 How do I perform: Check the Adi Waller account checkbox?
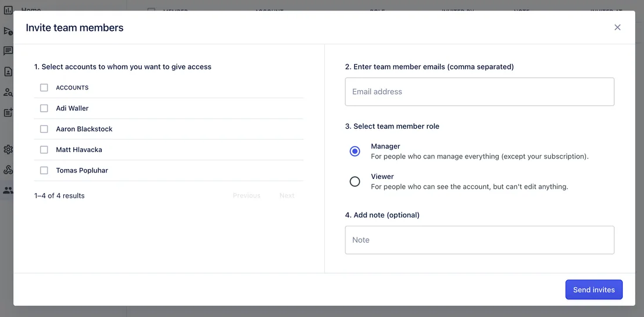click(x=44, y=108)
